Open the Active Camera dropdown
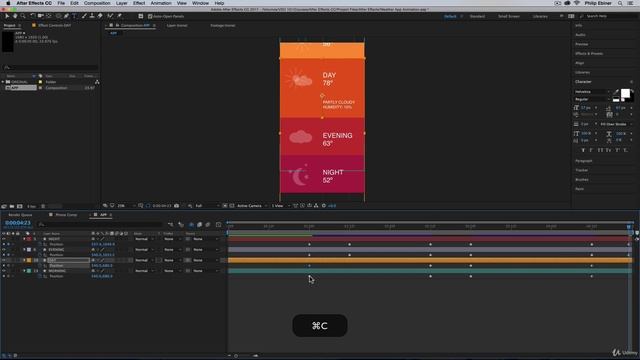The height and width of the screenshot is (360, 640). point(252,206)
